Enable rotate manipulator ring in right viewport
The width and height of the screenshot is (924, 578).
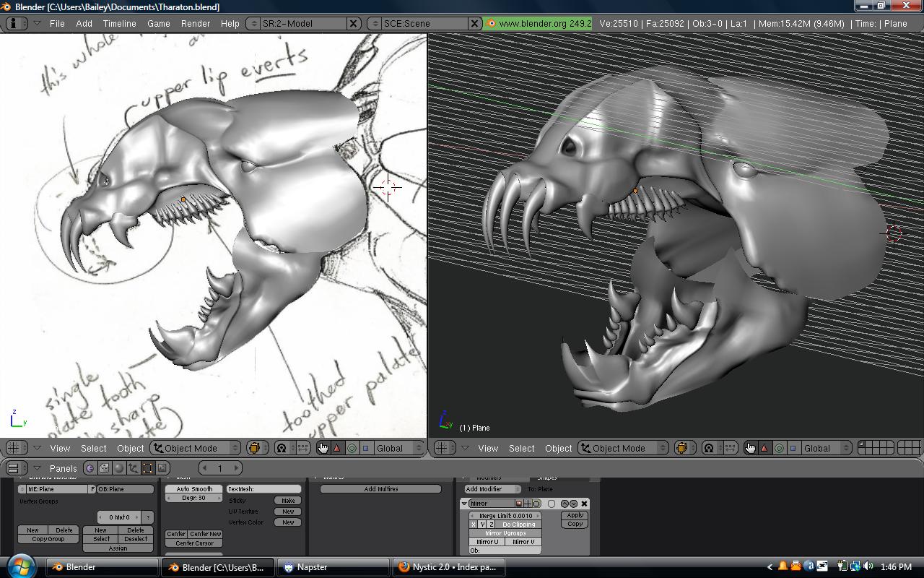tap(779, 448)
